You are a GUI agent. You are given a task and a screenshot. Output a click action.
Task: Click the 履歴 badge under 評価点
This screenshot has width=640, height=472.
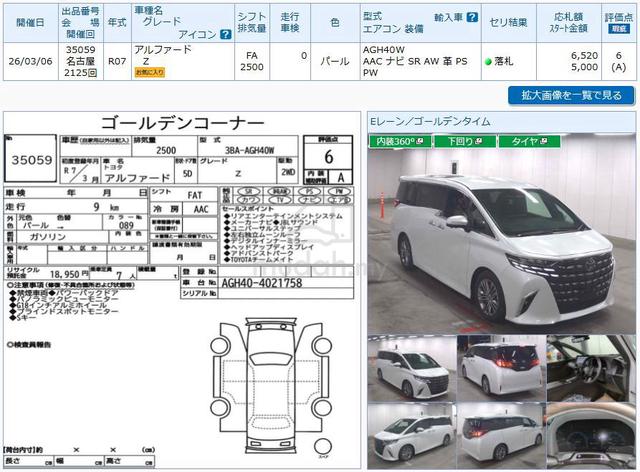click(x=618, y=29)
